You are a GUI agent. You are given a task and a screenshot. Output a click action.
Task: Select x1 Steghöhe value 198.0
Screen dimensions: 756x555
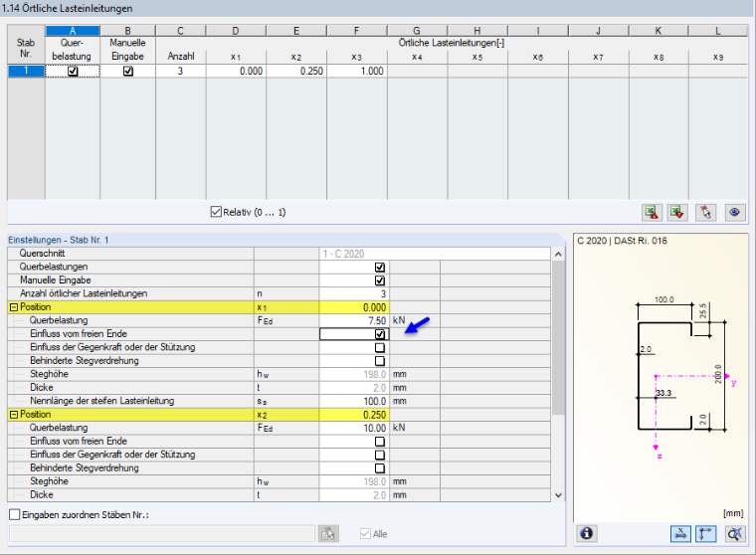(x=354, y=374)
